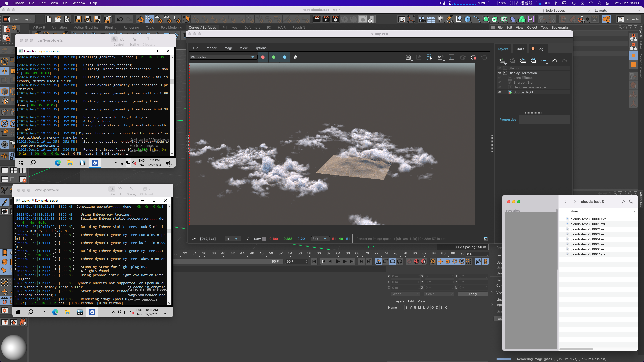Toggle the green channel in VFB

point(274,57)
